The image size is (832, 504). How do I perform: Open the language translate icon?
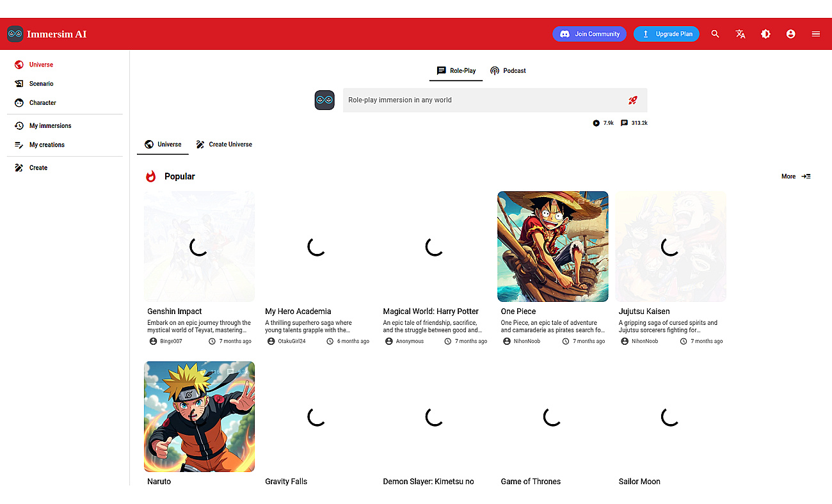point(740,34)
